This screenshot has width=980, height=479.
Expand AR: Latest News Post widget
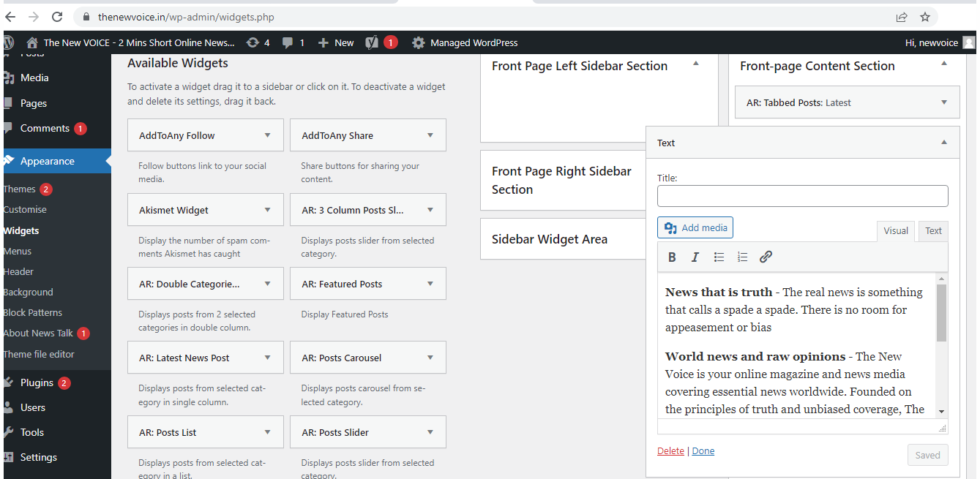tap(268, 358)
